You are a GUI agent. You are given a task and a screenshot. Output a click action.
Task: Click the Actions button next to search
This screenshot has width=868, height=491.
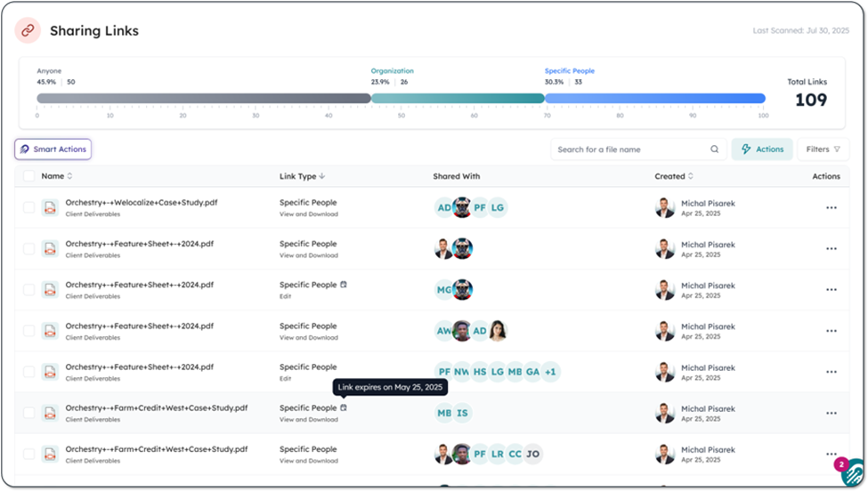(x=761, y=149)
